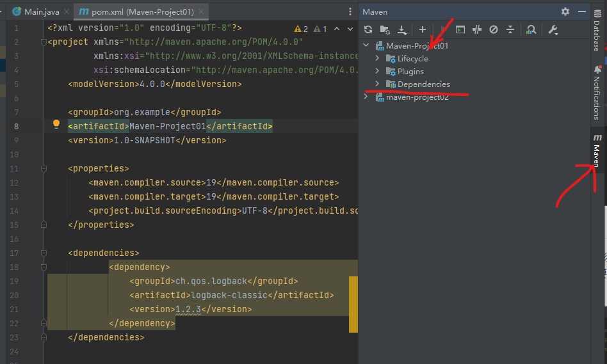Close the Main.java tab
This screenshot has width=607, height=364.
pyautogui.click(x=67, y=12)
